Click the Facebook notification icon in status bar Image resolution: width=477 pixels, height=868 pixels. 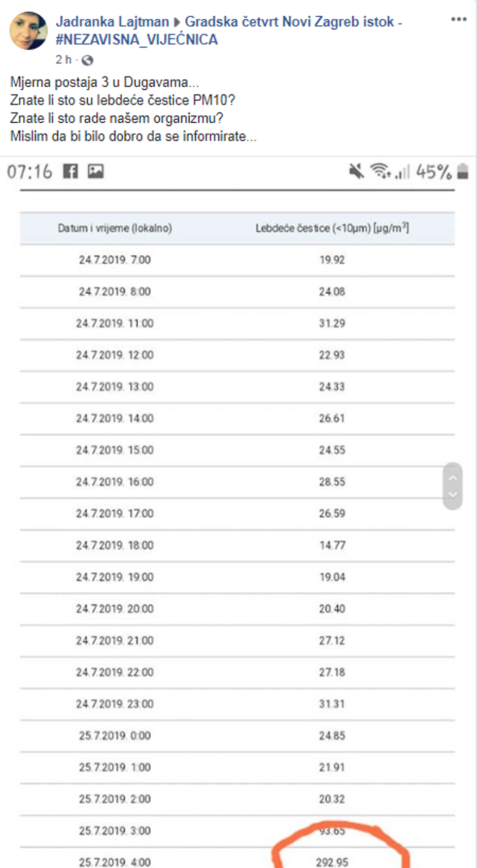click(x=71, y=171)
